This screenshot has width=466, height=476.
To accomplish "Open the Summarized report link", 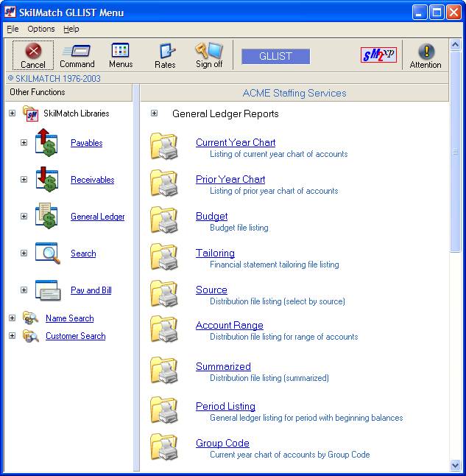I will coord(223,366).
